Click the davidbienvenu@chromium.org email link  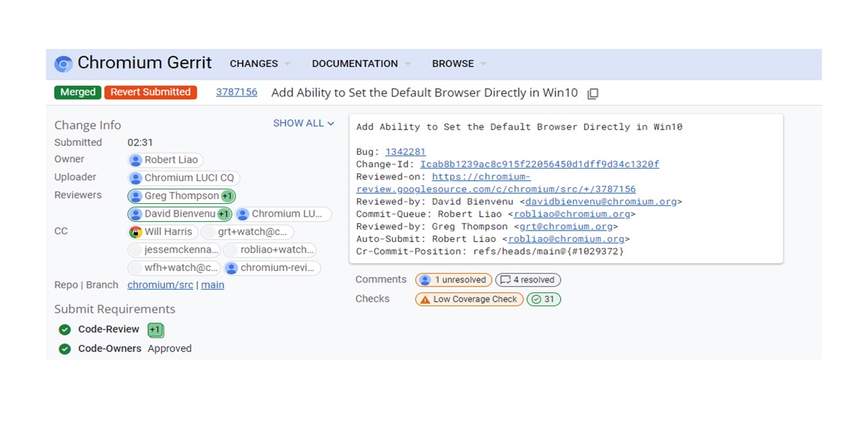point(600,202)
